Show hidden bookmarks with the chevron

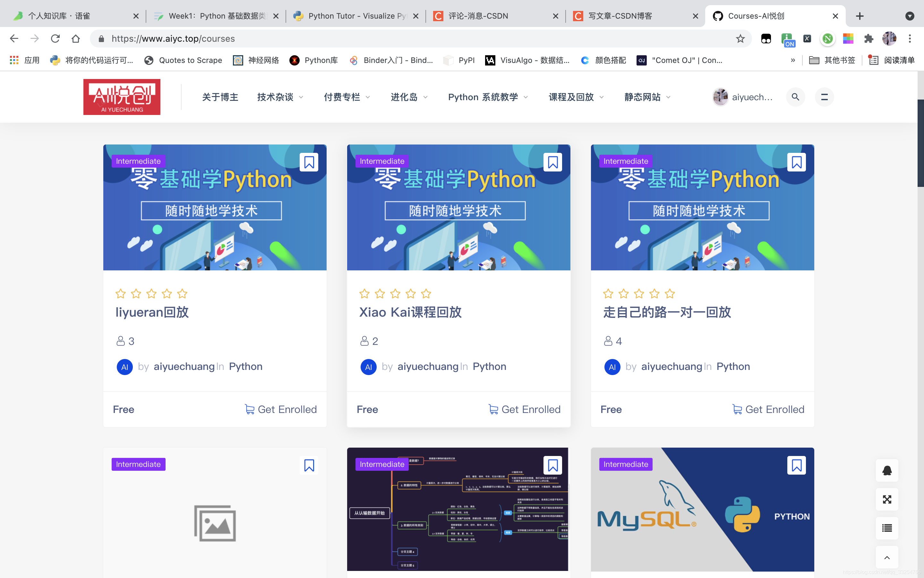tap(793, 60)
